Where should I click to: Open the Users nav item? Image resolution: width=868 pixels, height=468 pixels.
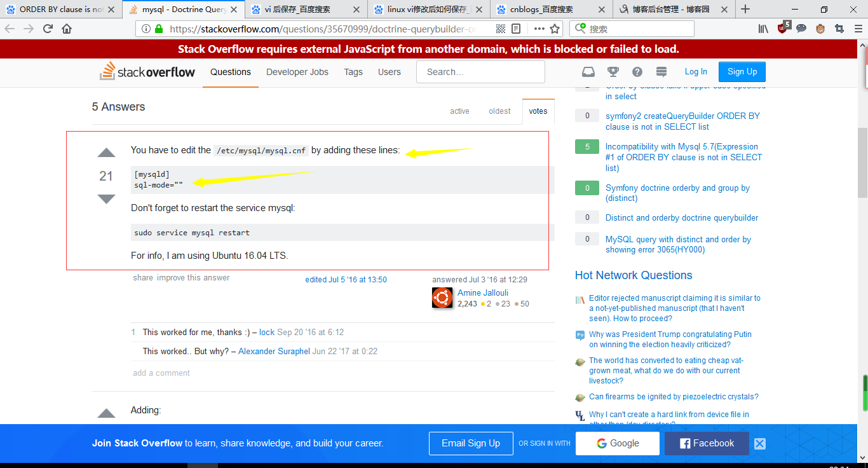(390, 72)
